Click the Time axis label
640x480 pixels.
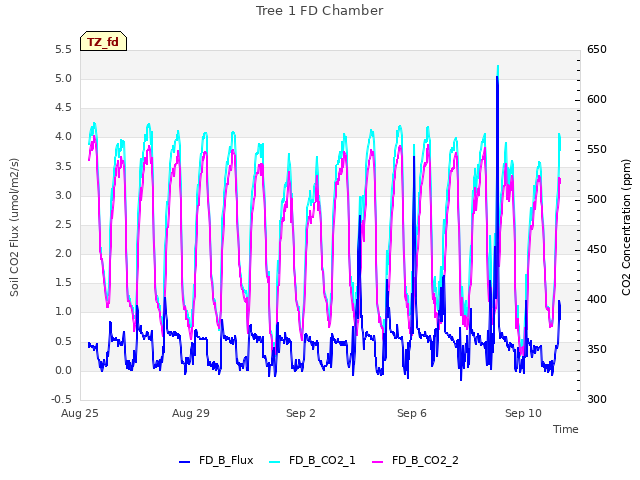click(566, 429)
